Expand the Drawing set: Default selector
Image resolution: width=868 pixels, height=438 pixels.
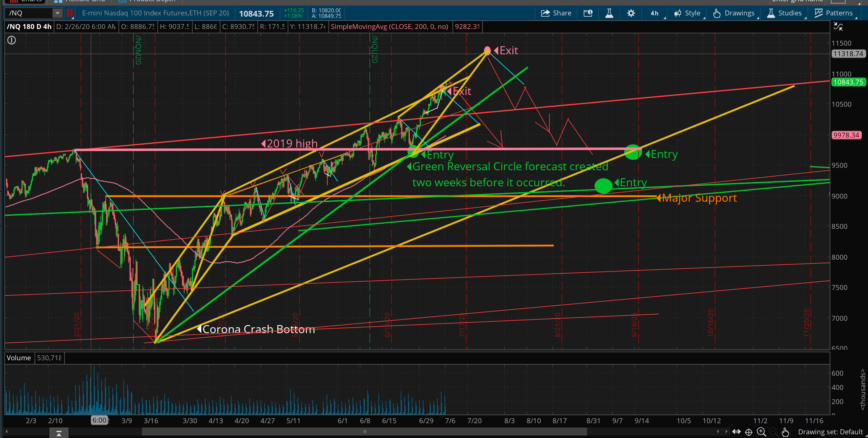point(830,432)
